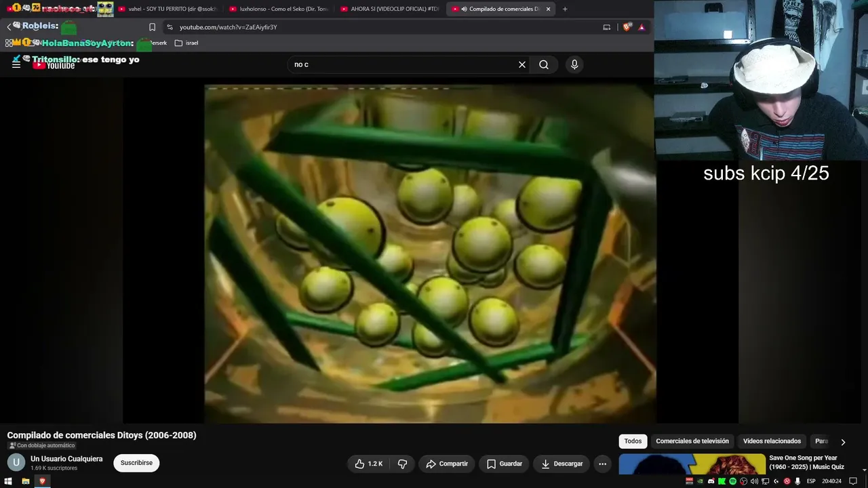Bookmark this page in the address bar
Image resolution: width=868 pixels, height=488 pixels.
(x=152, y=27)
